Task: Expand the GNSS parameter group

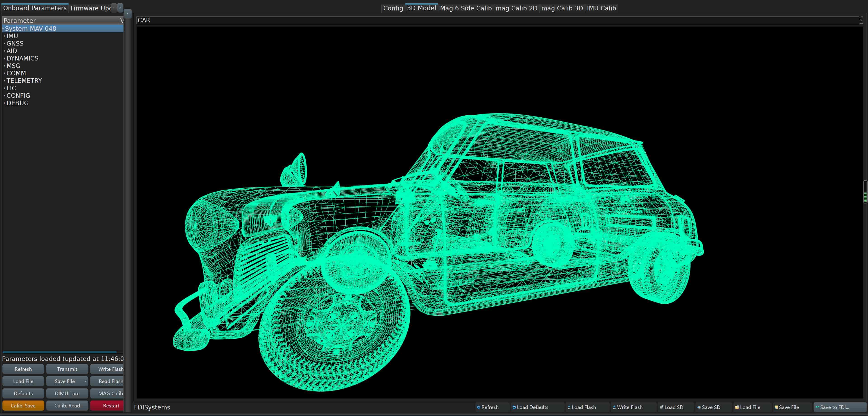Action: (4, 44)
